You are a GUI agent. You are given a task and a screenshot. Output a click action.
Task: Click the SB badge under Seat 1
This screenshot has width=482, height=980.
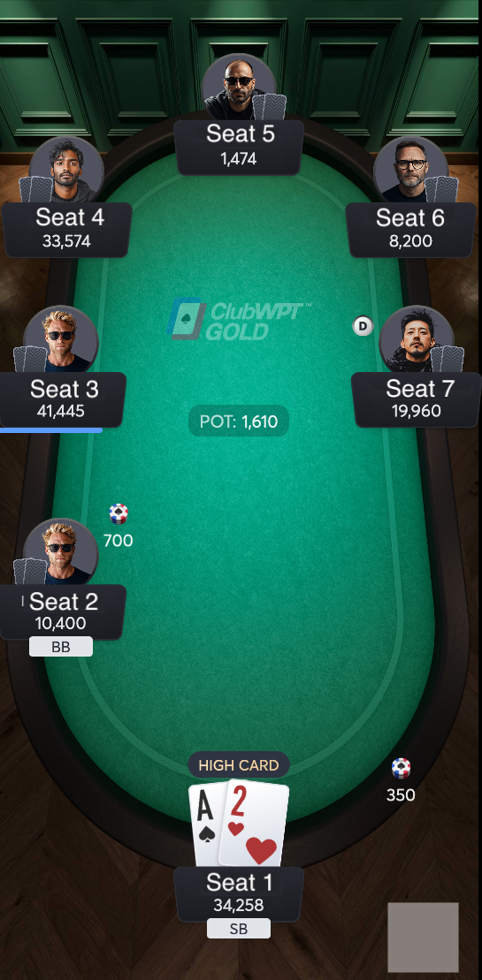point(238,929)
